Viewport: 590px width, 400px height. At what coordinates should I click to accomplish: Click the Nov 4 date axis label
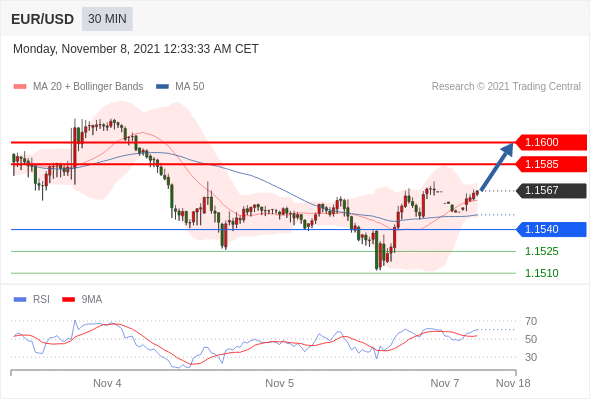tap(107, 383)
